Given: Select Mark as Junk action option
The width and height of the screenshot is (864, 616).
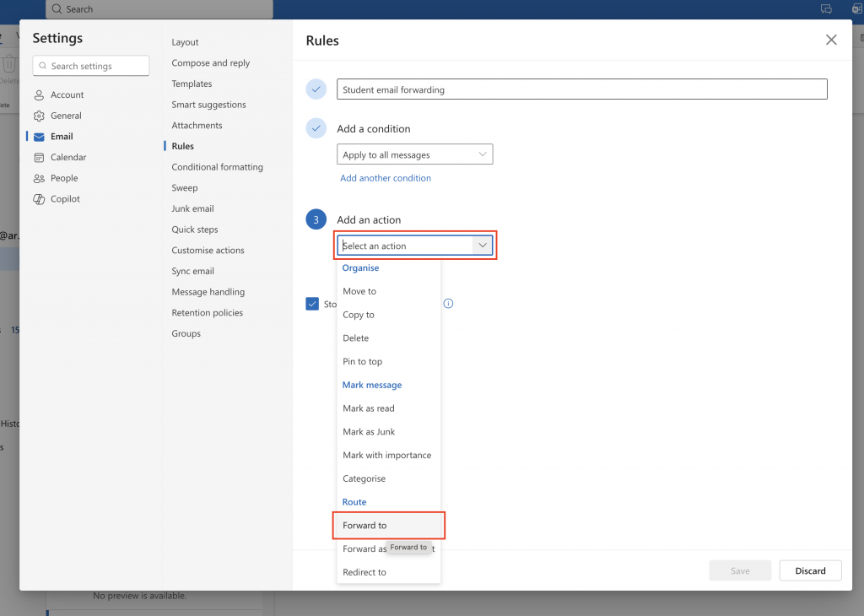Looking at the screenshot, I should 370,431.
